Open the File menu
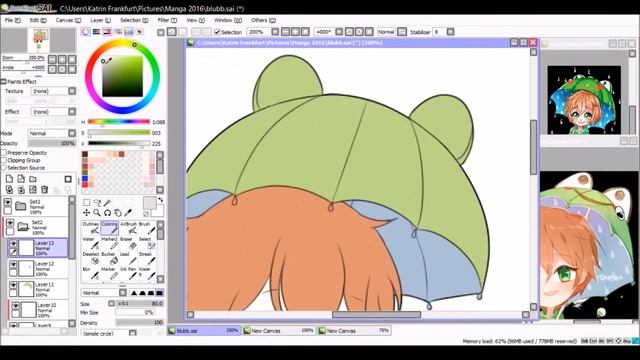This screenshot has width=640, height=360. tap(12, 20)
